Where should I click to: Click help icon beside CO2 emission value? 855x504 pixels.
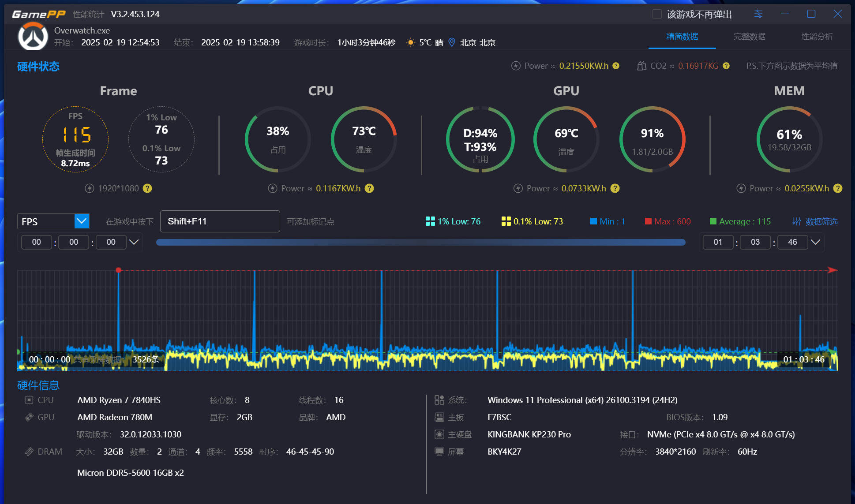click(726, 66)
